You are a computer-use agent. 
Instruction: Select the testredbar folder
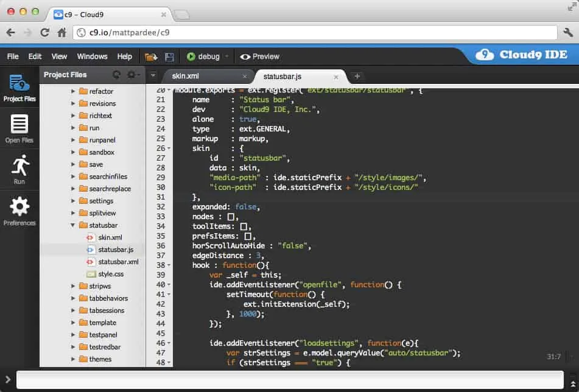[x=100, y=347]
